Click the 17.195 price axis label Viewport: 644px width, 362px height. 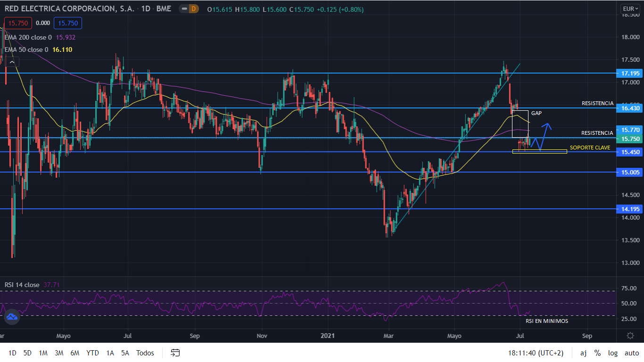coord(630,74)
